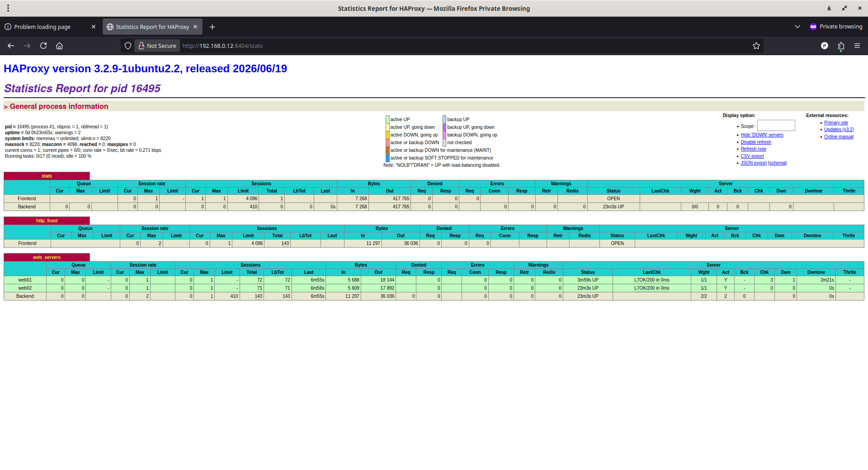Open the JSON schema link

(x=777, y=163)
